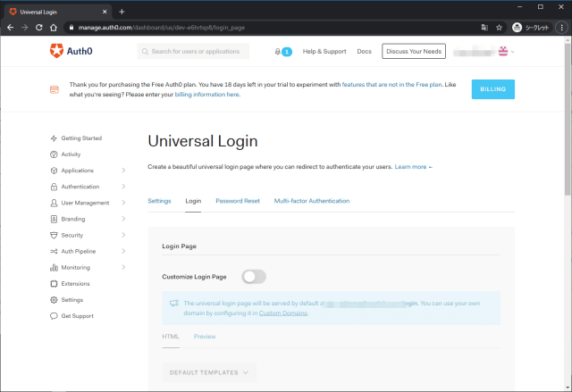Expand the Applications sidebar section
572x392 pixels.
coord(123,171)
